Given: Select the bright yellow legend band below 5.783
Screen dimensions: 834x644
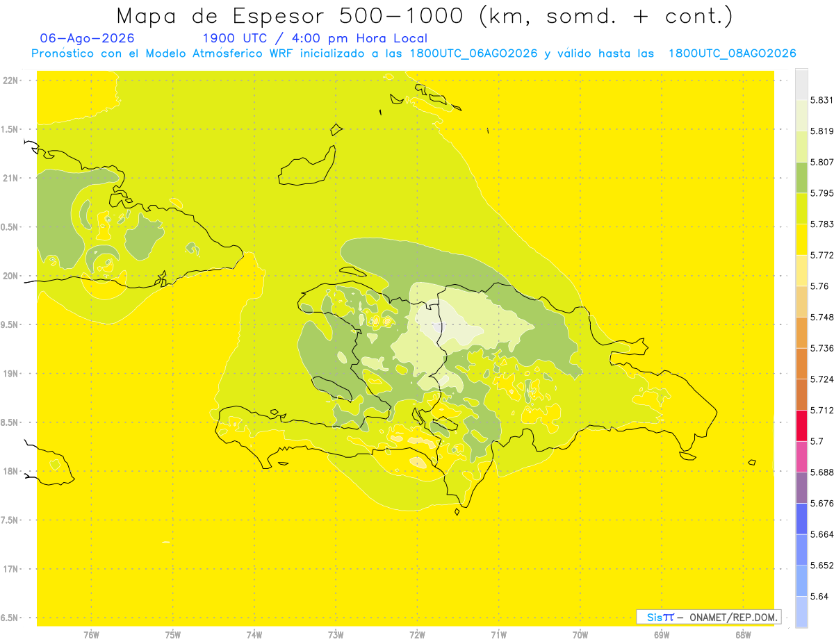Looking at the screenshot, I should 801,239.
